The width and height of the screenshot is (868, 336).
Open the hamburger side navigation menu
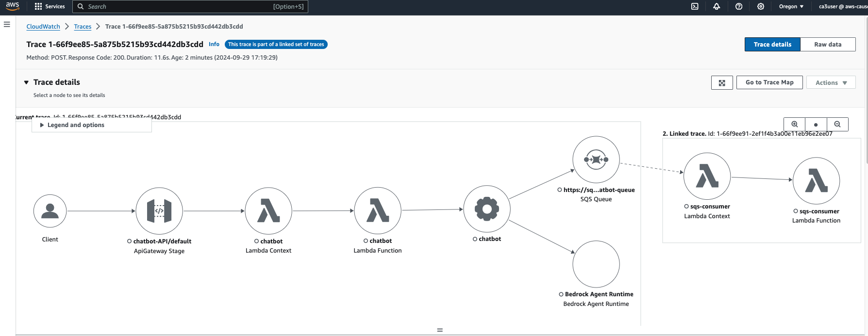pyautogui.click(x=7, y=24)
